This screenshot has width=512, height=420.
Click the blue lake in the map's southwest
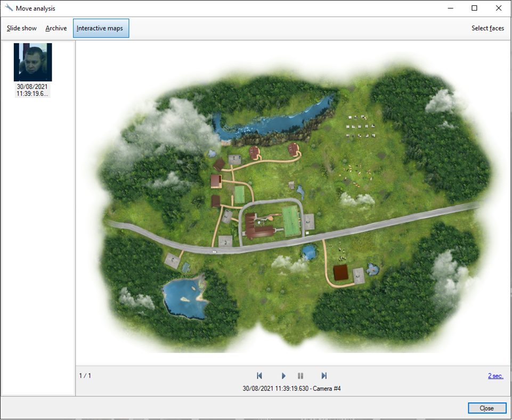[184, 297]
